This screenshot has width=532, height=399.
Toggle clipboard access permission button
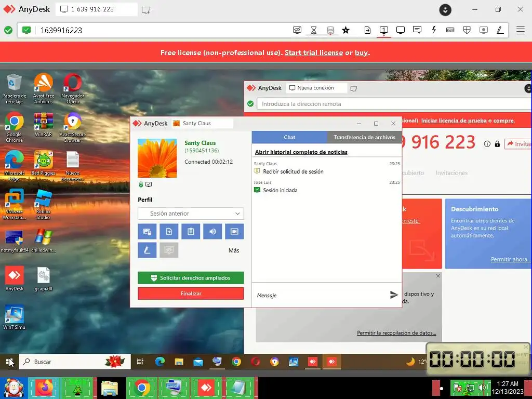point(191,231)
